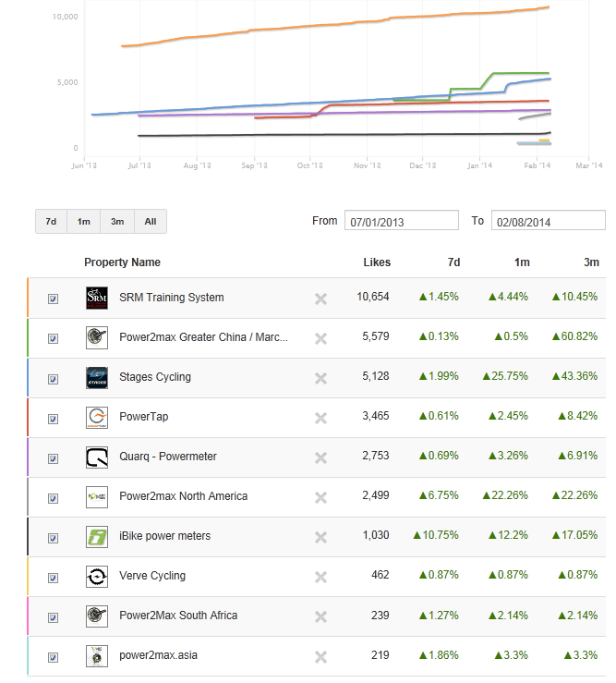The width and height of the screenshot is (616, 683).
Task: Open the PowerTap property name
Action: tap(144, 417)
